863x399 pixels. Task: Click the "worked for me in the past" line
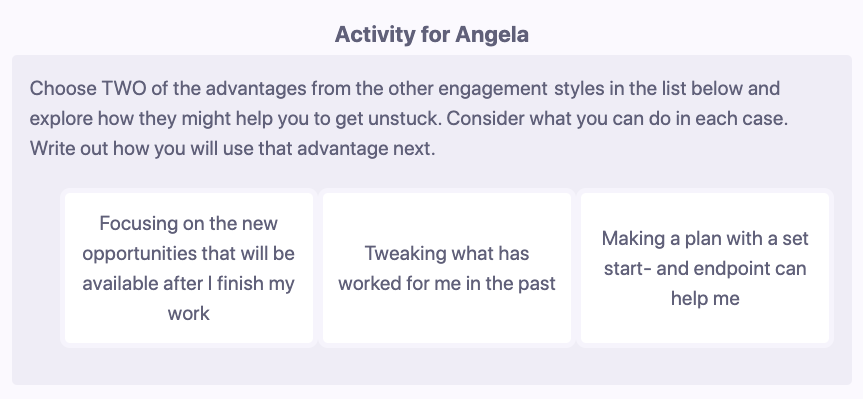tap(447, 283)
